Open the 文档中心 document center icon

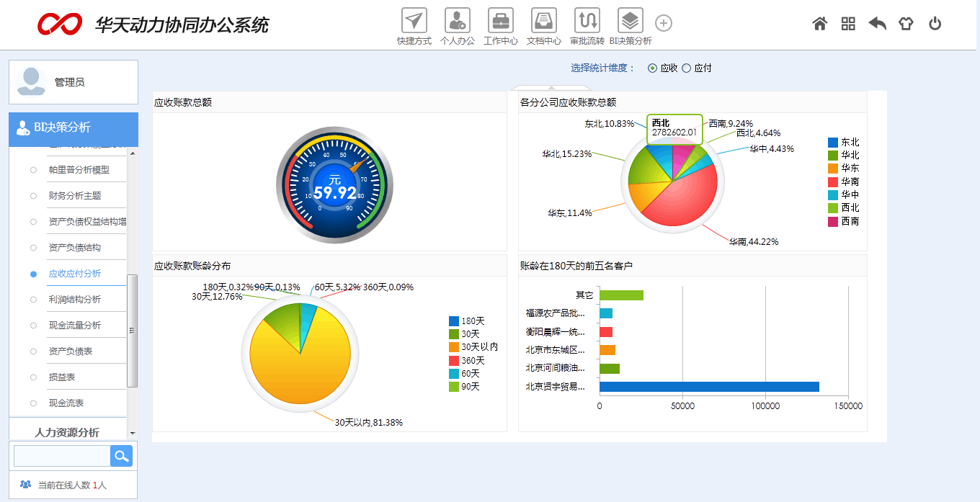tap(543, 20)
